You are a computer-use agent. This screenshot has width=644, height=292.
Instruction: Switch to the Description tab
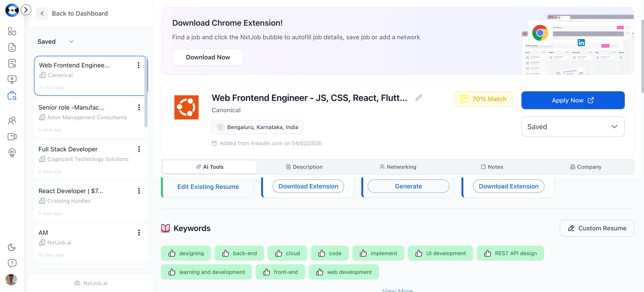pyautogui.click(x=304, y=167)
